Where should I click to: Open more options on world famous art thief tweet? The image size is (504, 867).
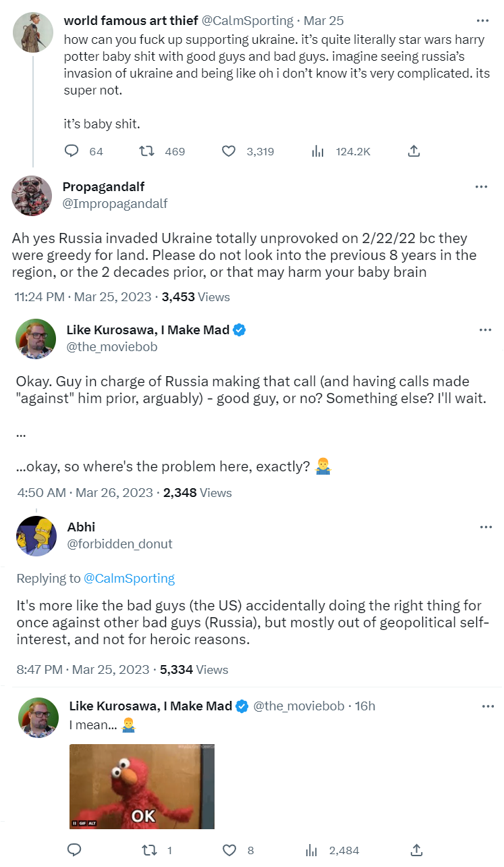[482, 20]
